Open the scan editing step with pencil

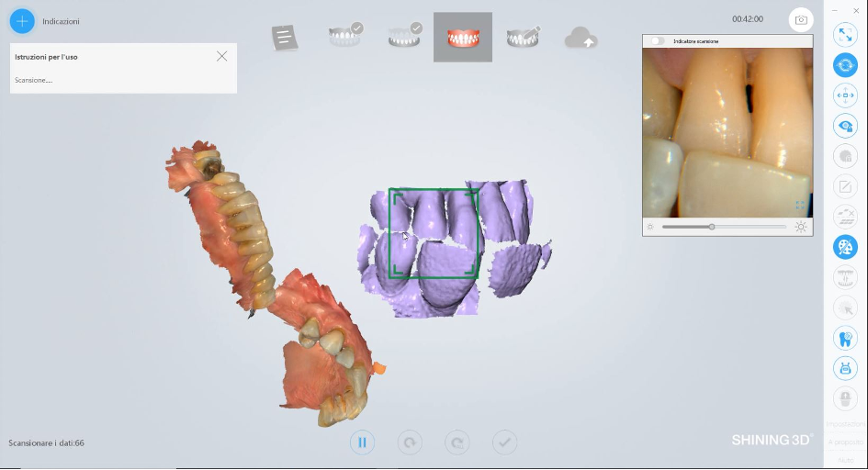pos(524,37)
